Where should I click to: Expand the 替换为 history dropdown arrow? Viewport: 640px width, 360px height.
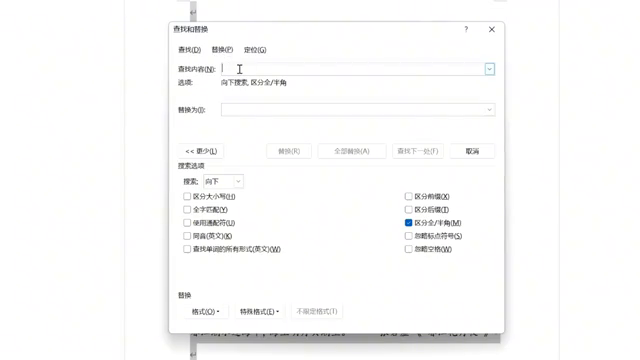click(489, 110)
